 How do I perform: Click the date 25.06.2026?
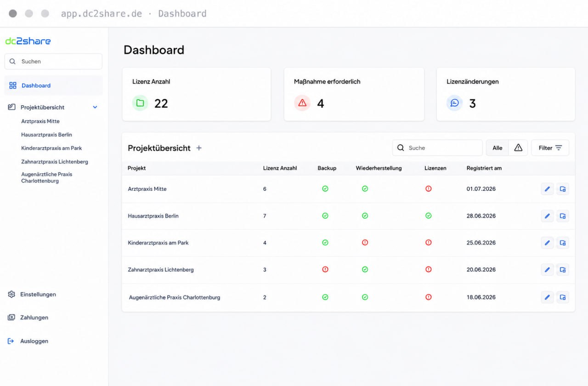click(481, 243)
